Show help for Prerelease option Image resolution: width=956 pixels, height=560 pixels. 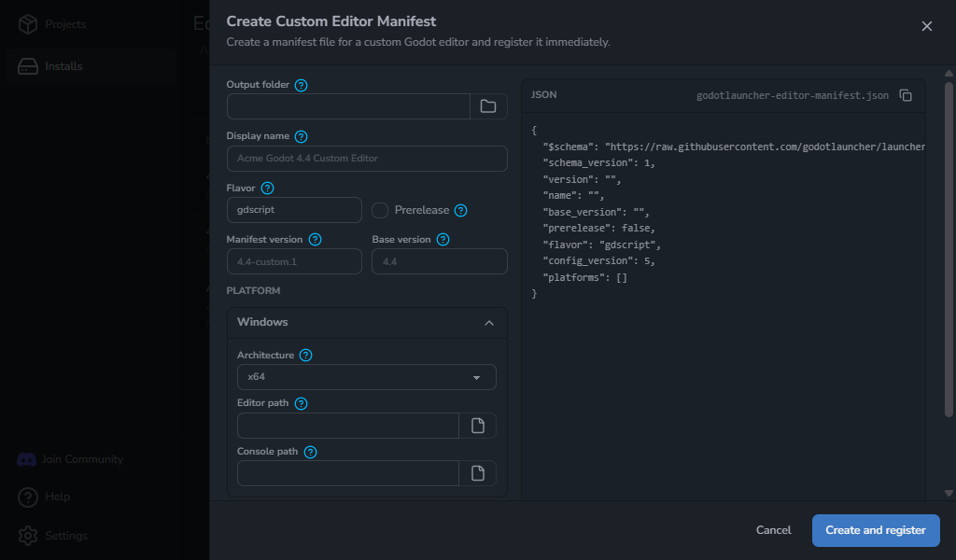click(x=461, y=210)
